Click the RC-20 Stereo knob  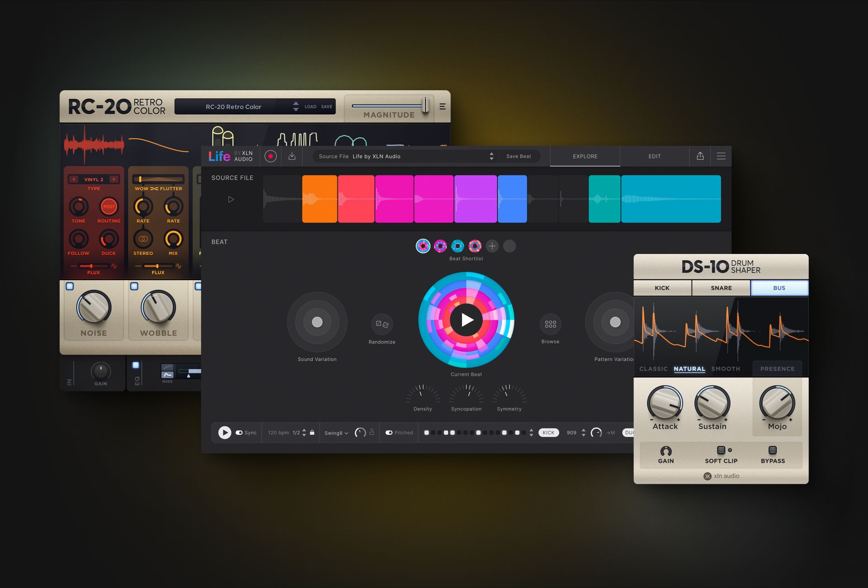coord(143,239)
